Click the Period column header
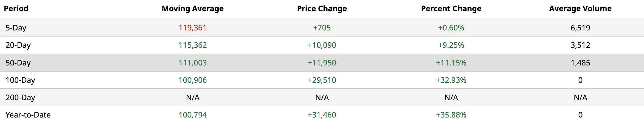The image size is (644, 123). click(16, 9)
